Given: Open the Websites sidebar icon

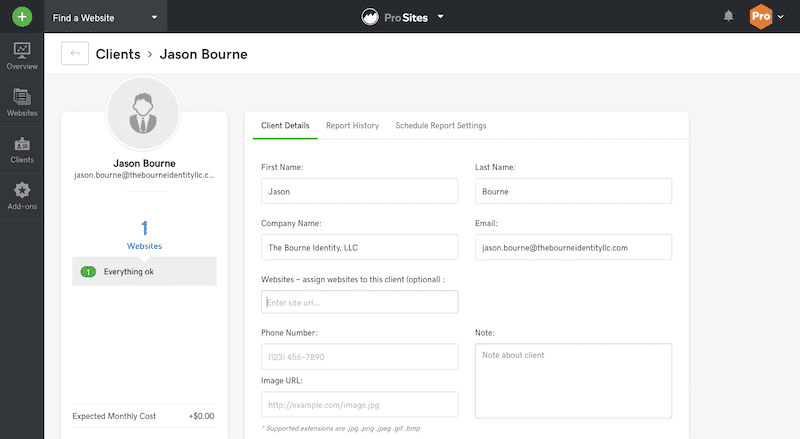Looking at the screenshot, I should (22, 103).
